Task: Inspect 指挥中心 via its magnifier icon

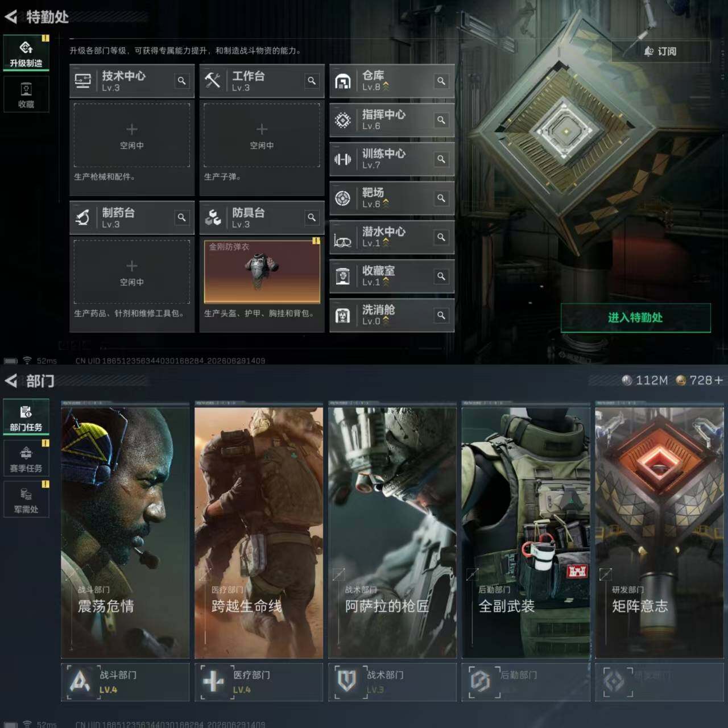Action: pos(441,120)
